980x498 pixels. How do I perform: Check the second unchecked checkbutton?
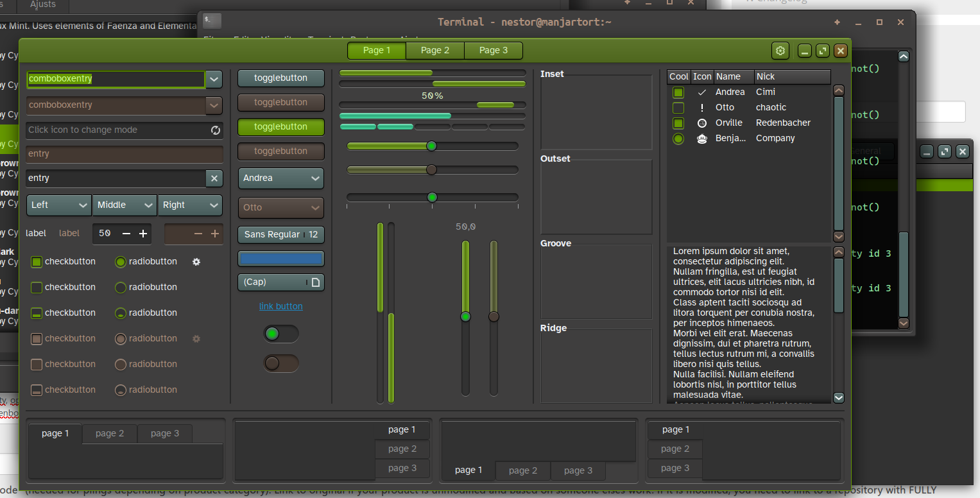point(37,288)
